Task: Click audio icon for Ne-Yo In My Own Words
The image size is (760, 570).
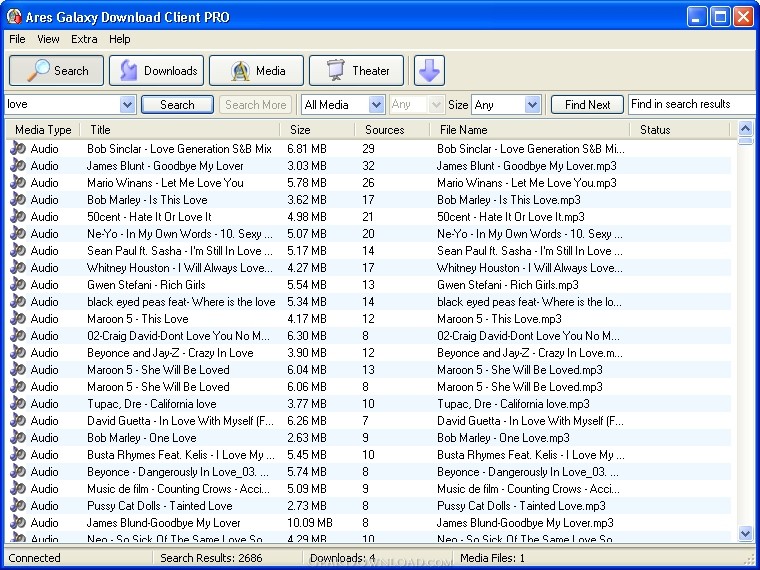Action: (18, 233)
